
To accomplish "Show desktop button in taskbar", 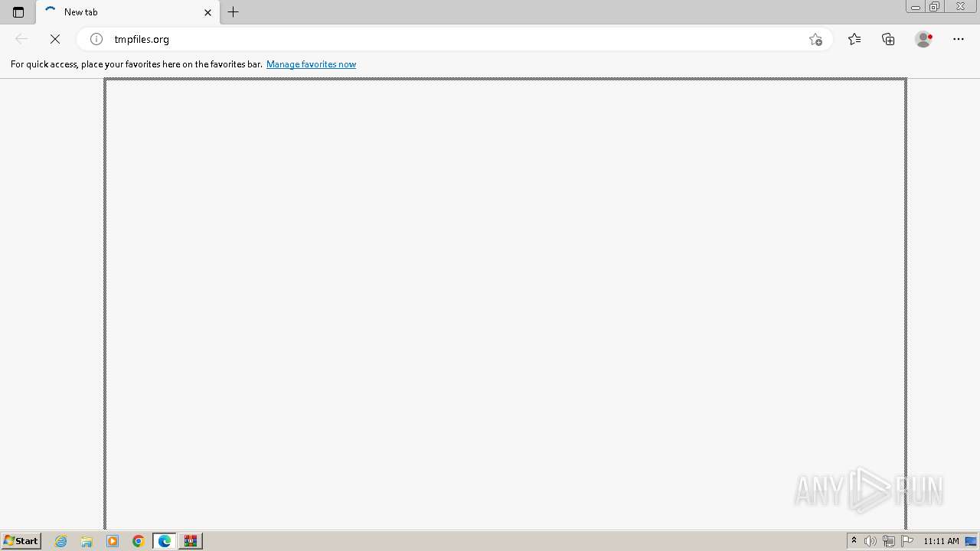I will click(x=971, y=541).
